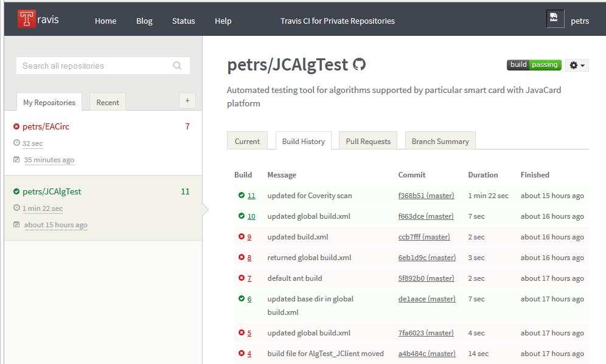
Task: Switch to the Recent tab
Action: click(x=108, y=102)
